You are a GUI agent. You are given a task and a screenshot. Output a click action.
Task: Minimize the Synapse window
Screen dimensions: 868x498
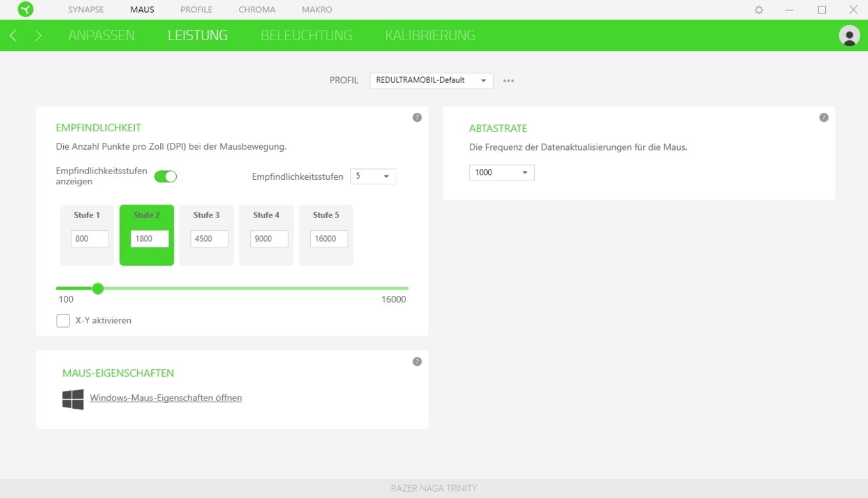point(789,10)
